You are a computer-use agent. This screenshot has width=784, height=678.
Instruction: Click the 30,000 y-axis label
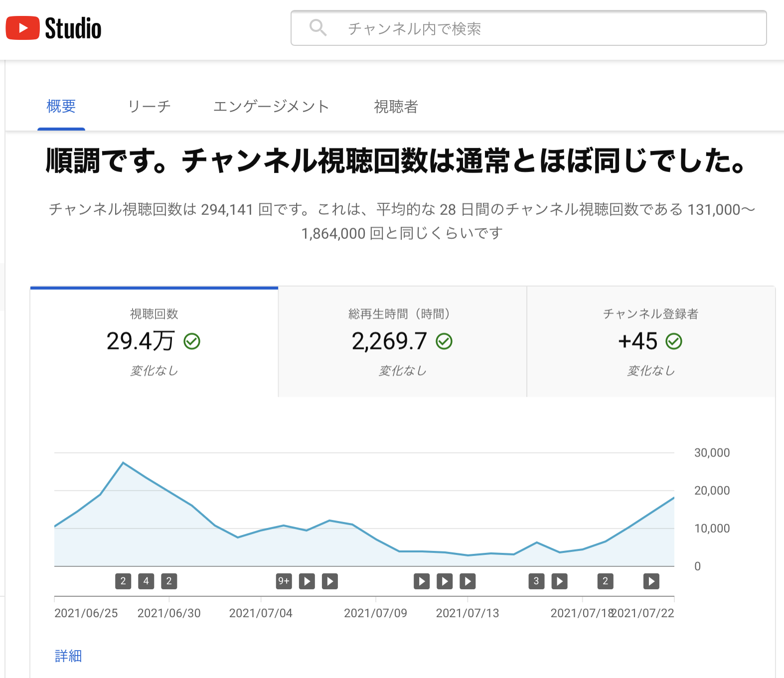click(712, 453)
